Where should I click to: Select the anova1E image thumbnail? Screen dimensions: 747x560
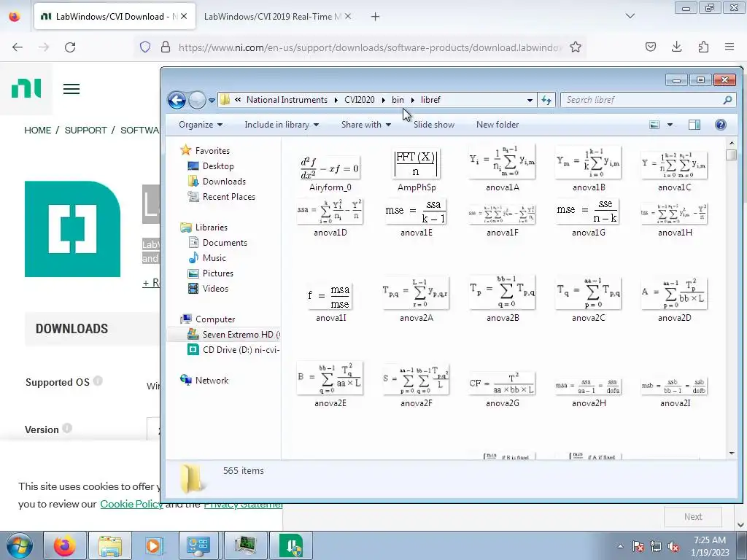(417, 211)
